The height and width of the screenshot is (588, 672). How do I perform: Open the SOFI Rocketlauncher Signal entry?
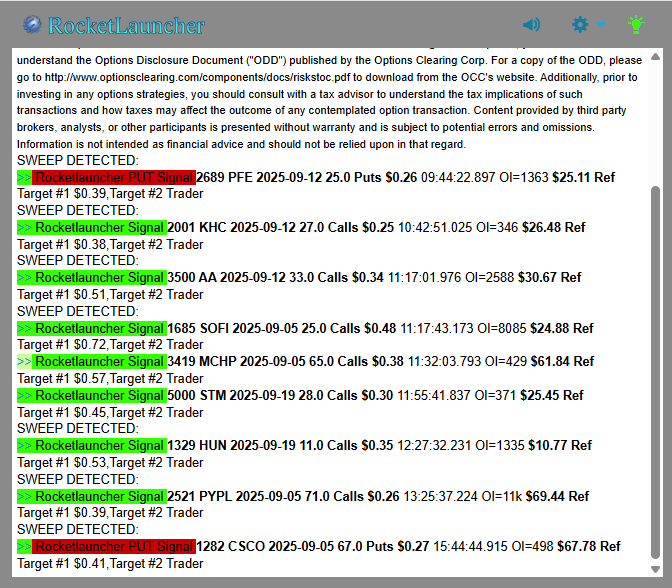[x=99, y=328]
